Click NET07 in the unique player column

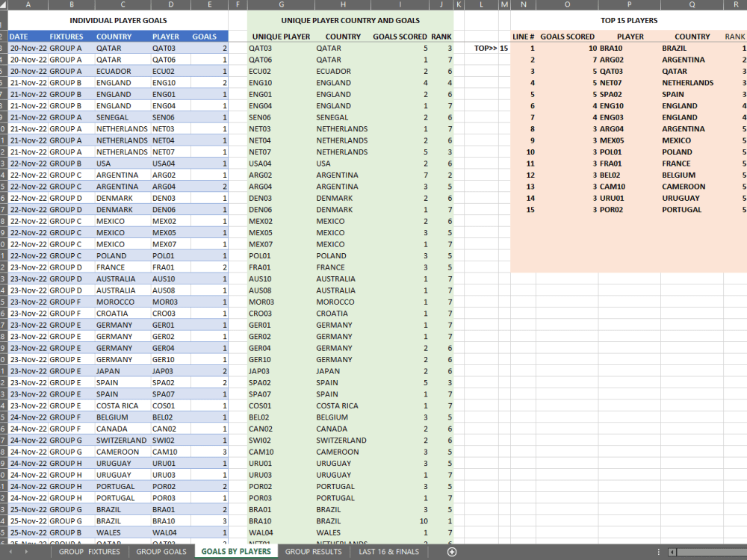point(281,152)
